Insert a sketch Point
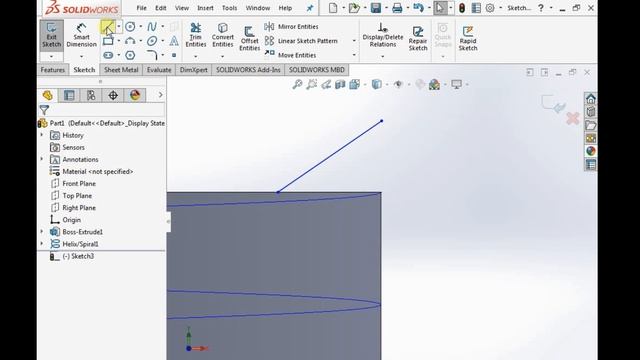The height and width of the screenshot is (360, 640). 174,55
